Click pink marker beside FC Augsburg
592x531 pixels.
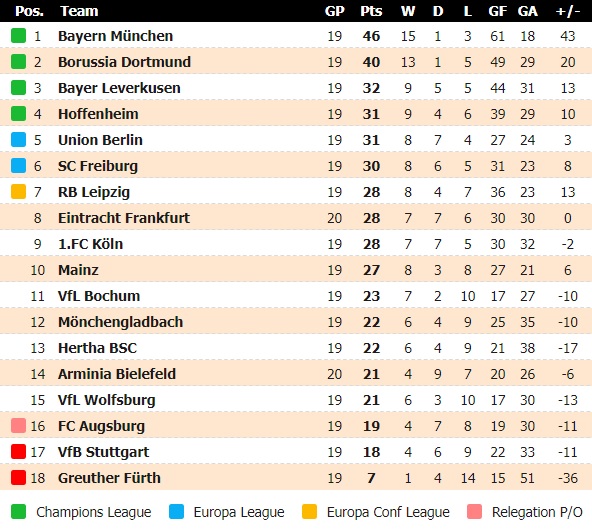click(x=18, y=426)
